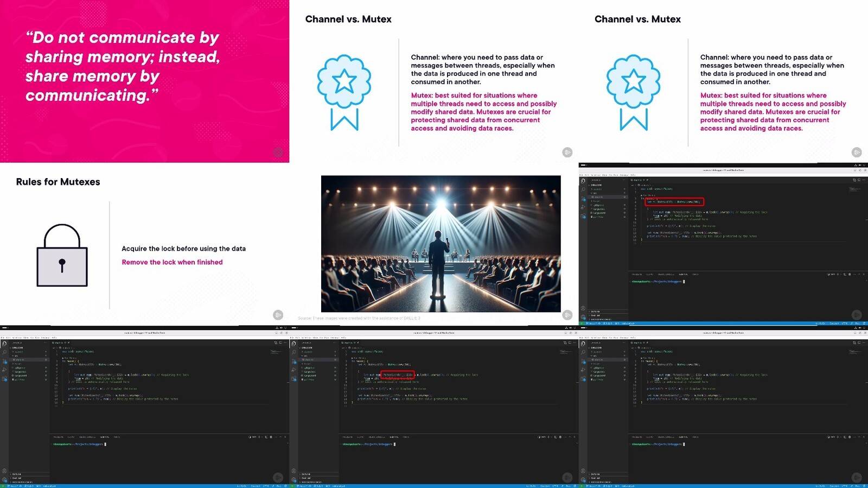Click Extensions icon in the bottom-right VS Code frame
The height and width of the screenshot is (488, 868).
click(x=583, y=379)
